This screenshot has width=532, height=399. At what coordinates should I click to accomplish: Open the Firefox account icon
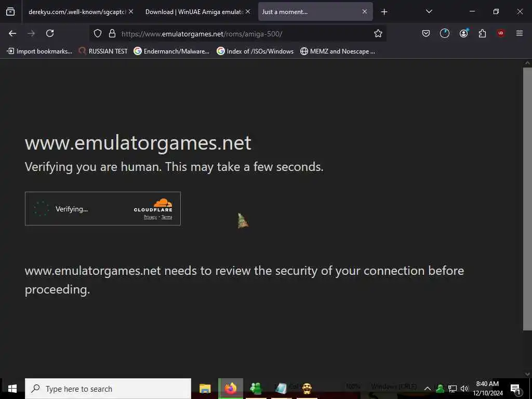coord(463,33)
